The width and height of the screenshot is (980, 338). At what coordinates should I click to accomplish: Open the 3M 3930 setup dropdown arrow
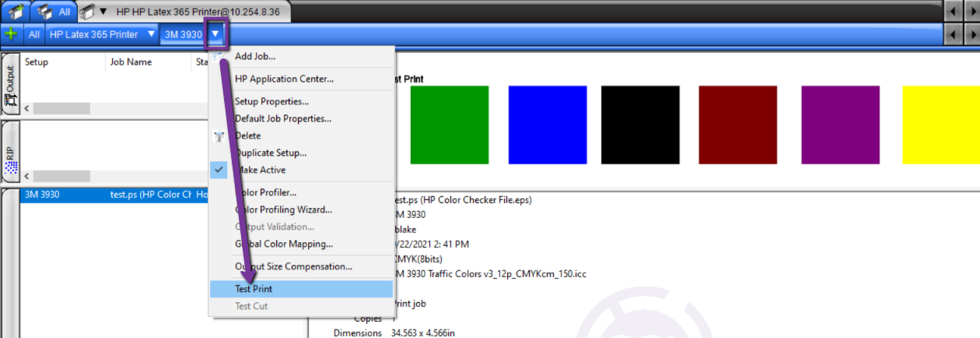(216, 34)
